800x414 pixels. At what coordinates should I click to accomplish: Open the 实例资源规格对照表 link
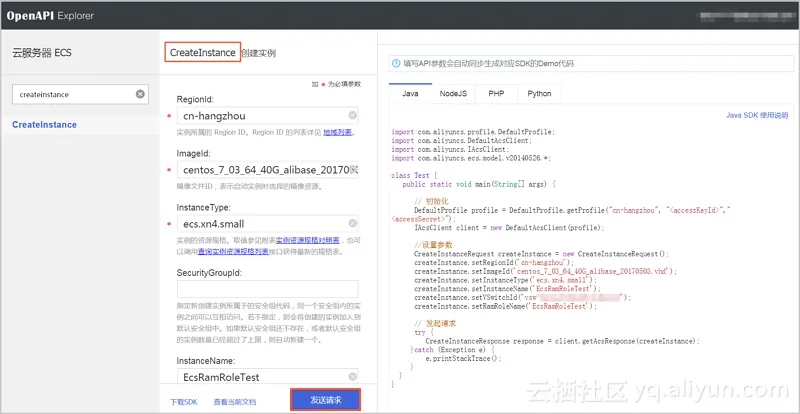[x=308, y=240]
